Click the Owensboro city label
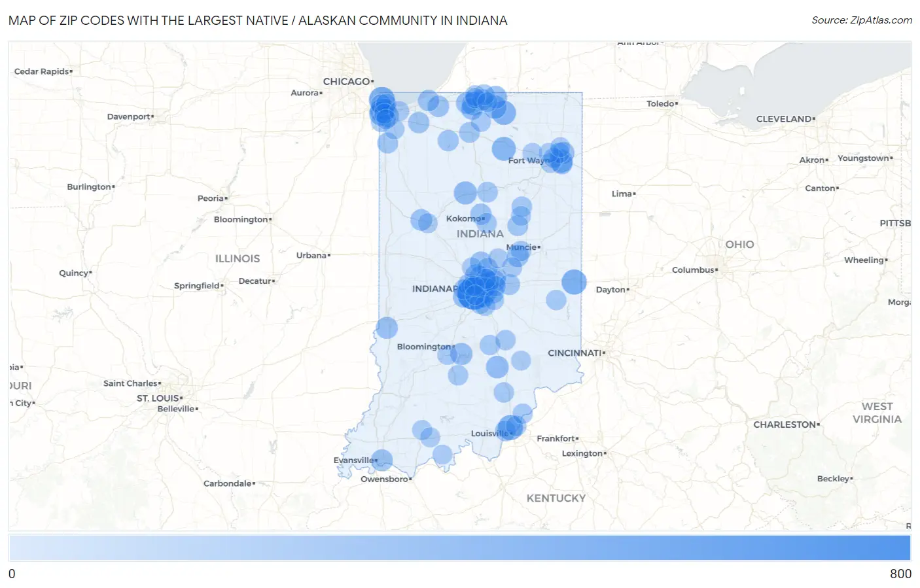The height and width of the screenshot is (588, 920). tap(385, 479)
